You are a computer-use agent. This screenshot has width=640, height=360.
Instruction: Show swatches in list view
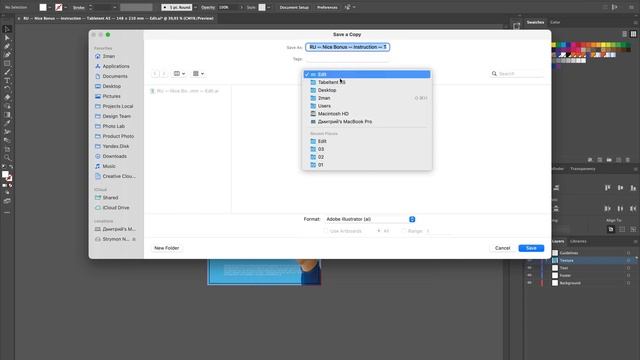pyautogui.click(x=624, y=34)
